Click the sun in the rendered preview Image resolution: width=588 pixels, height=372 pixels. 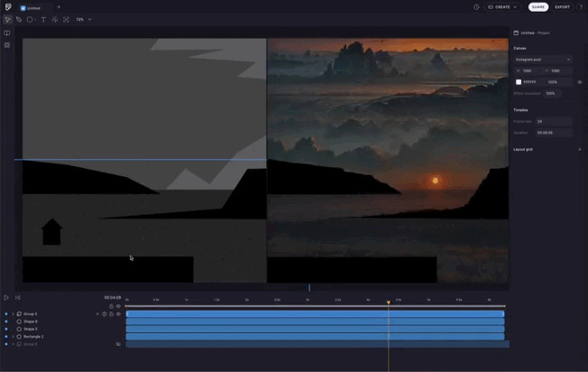435,181
